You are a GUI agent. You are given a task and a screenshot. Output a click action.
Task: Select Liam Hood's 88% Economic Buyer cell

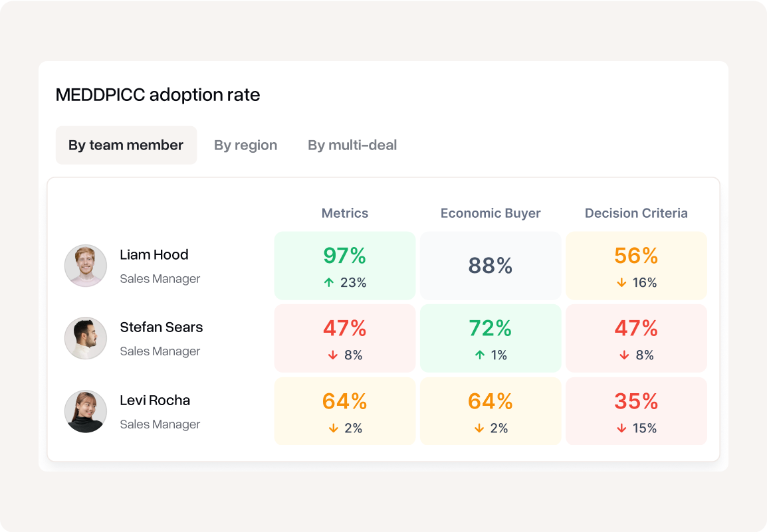pos(491,266)
